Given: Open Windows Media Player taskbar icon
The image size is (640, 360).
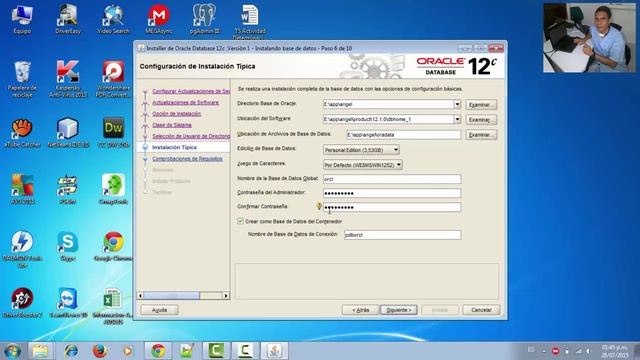Looking at the screenshot, I should point(127,351).
